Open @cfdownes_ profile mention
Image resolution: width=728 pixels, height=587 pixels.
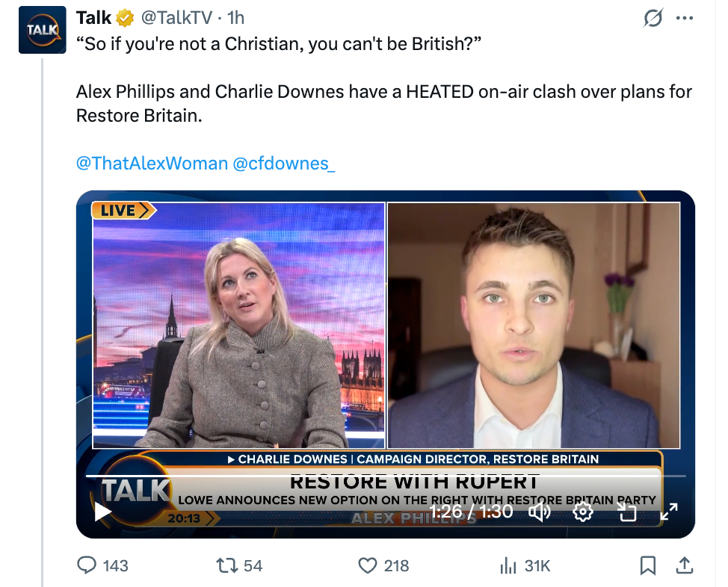(x=283, y=164)
